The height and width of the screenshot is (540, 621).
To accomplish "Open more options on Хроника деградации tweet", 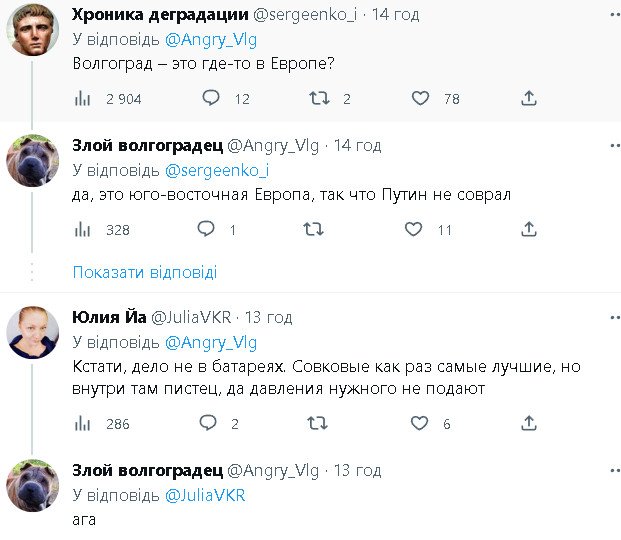I will pyautogui.click(x=612, y=14).
